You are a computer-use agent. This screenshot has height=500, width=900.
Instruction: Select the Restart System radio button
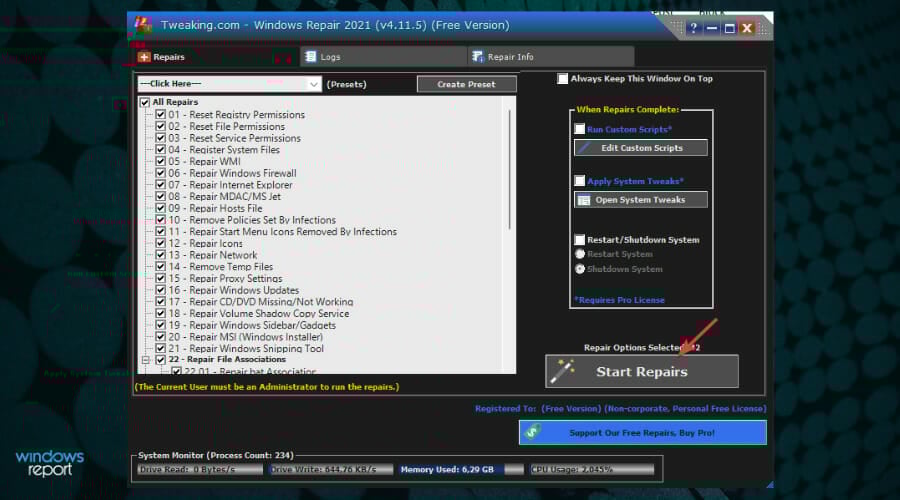[580, 254]
